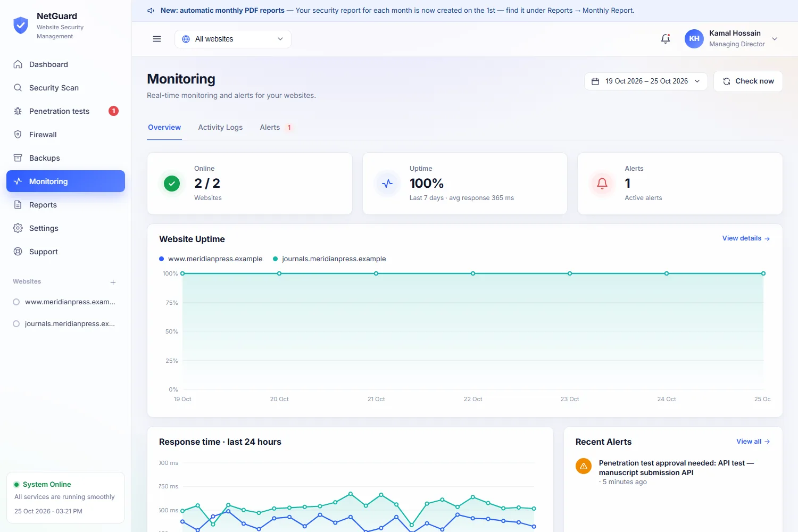This screenshot has height=532, width=798.
Task: Click the orange warning icon in Recent Alerts
Action: click(584, 466)
